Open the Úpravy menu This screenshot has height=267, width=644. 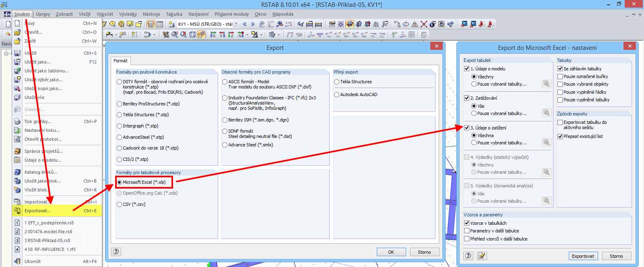coord(43,14)
